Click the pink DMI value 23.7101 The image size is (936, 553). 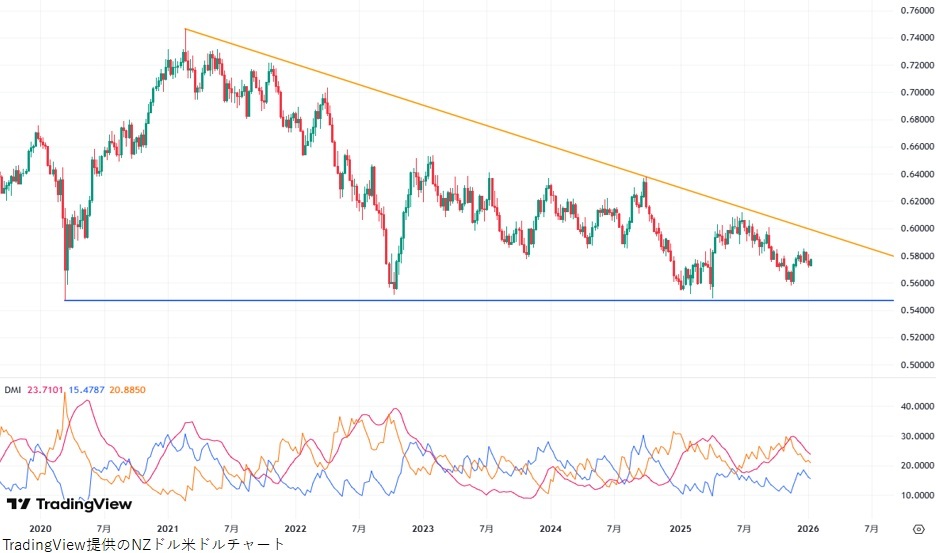point(46,389)
